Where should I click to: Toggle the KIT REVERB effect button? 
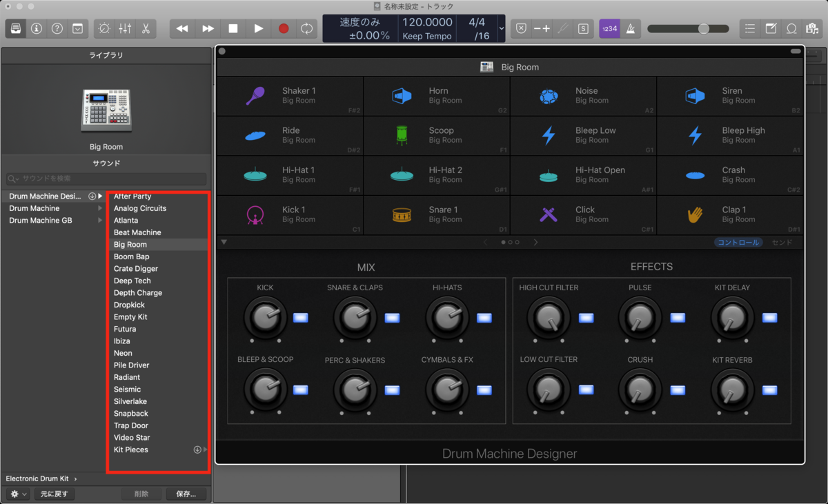tap(770, 390)
